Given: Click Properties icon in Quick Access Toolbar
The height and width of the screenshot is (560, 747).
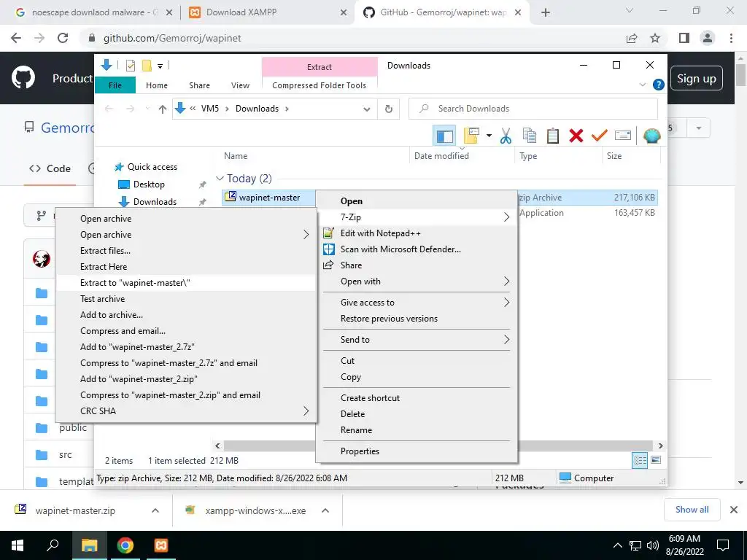Looking at the screenshot, I should tap(130, 66).
